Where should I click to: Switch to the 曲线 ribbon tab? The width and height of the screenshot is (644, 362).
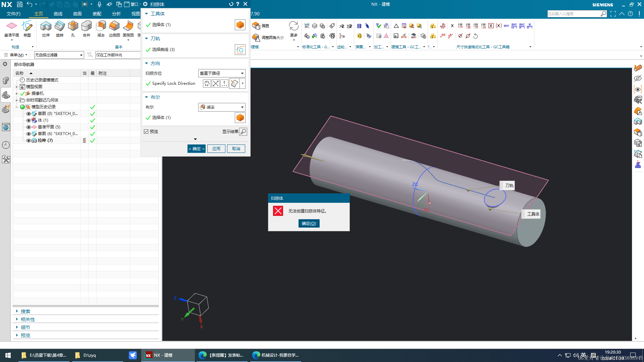click(x=58, y=14)
